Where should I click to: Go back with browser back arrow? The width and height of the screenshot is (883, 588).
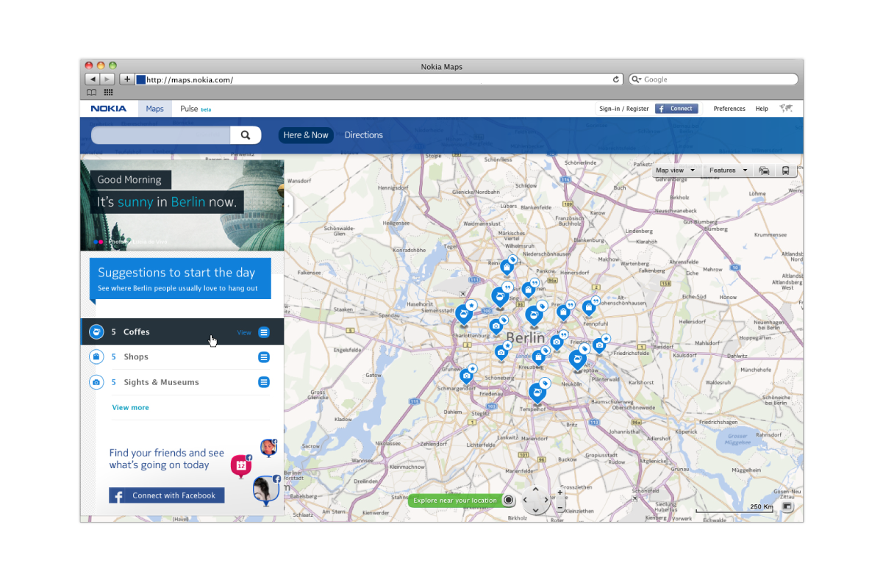click(93, 79)
